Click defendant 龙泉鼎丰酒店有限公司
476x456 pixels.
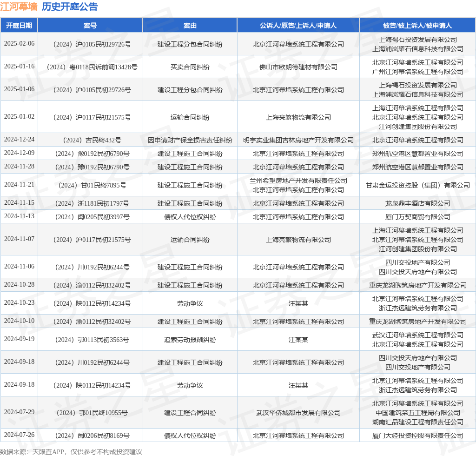click(x=418, y=203)
